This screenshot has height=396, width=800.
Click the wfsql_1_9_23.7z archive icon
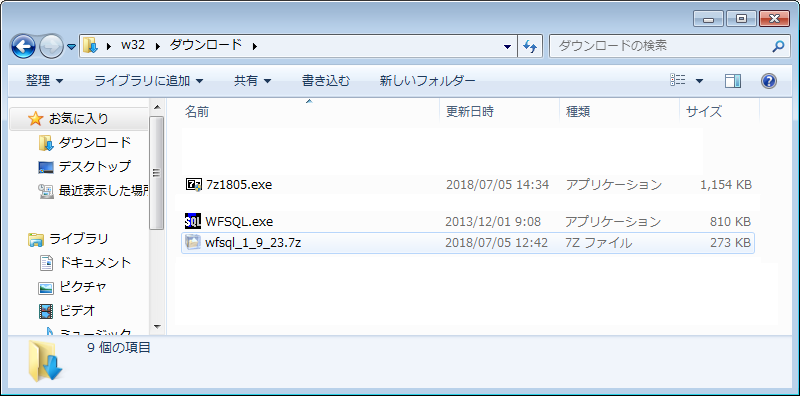tap(193, 243)
